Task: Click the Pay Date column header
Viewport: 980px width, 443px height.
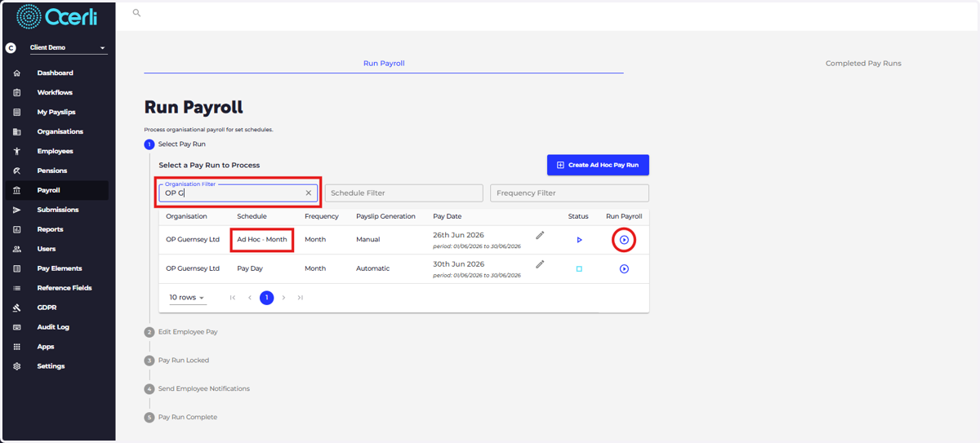Action: 447,216
